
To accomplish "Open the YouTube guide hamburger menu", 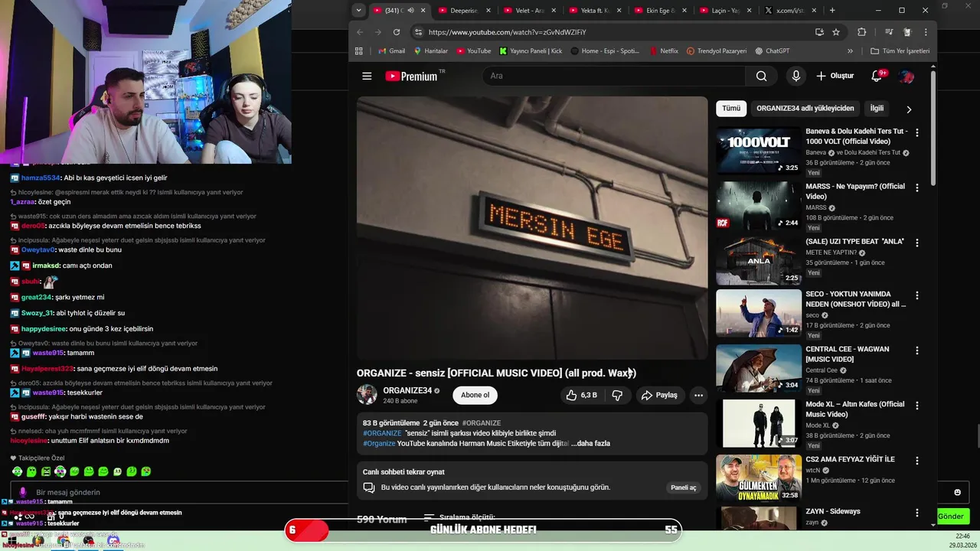I will click(x=367, y=76).
